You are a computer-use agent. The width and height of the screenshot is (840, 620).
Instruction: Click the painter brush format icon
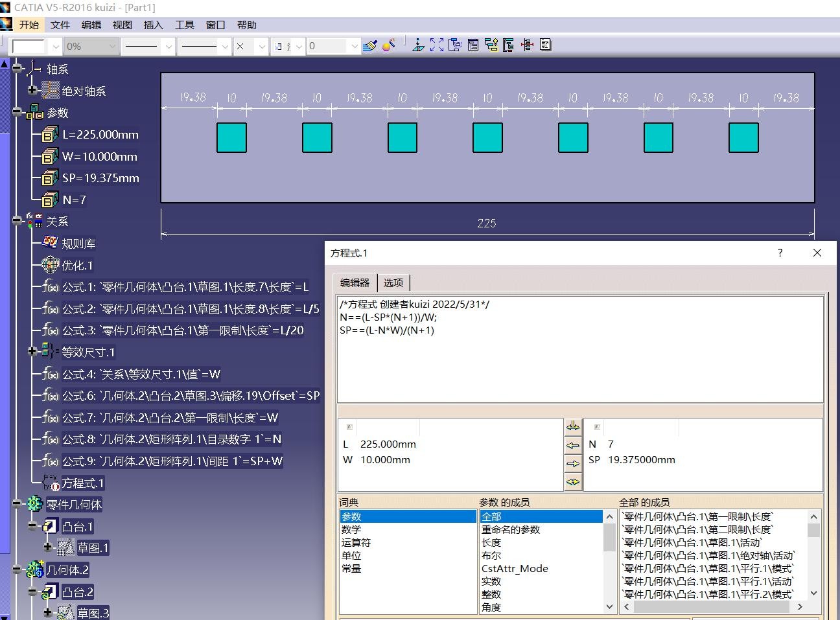370,45
